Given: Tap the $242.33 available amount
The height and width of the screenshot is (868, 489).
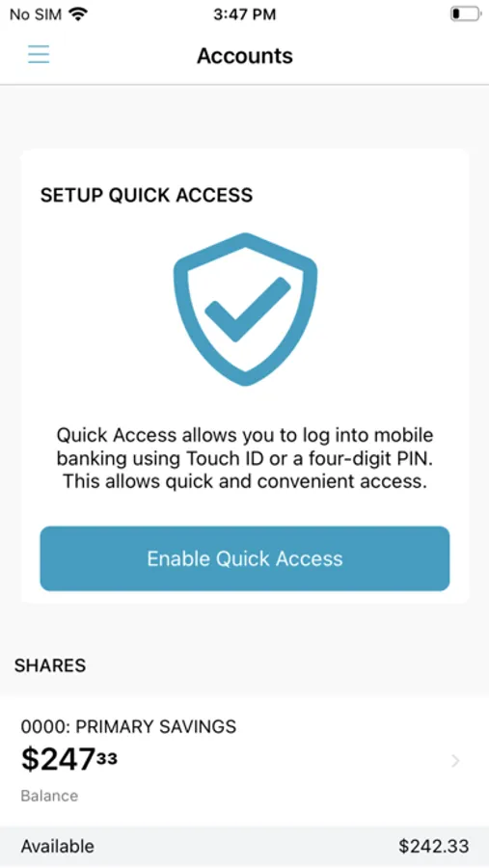Looking at the screenshot, I should (x=434, y=846).
